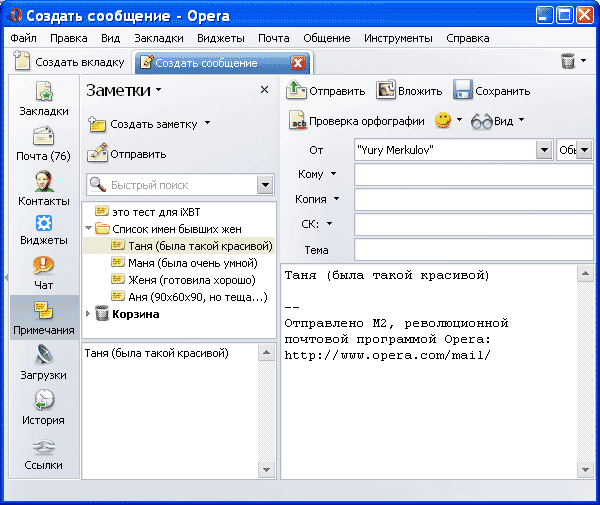
Task: Click Вложить to attach a file
Action: point(409,90)
